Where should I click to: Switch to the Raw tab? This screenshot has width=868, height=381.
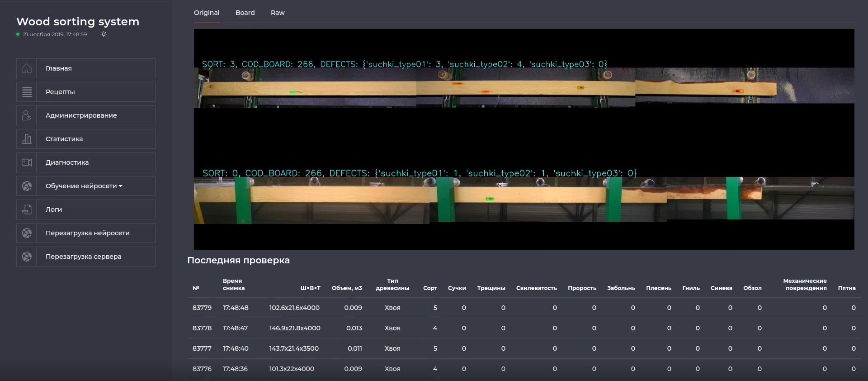[278, 13]
